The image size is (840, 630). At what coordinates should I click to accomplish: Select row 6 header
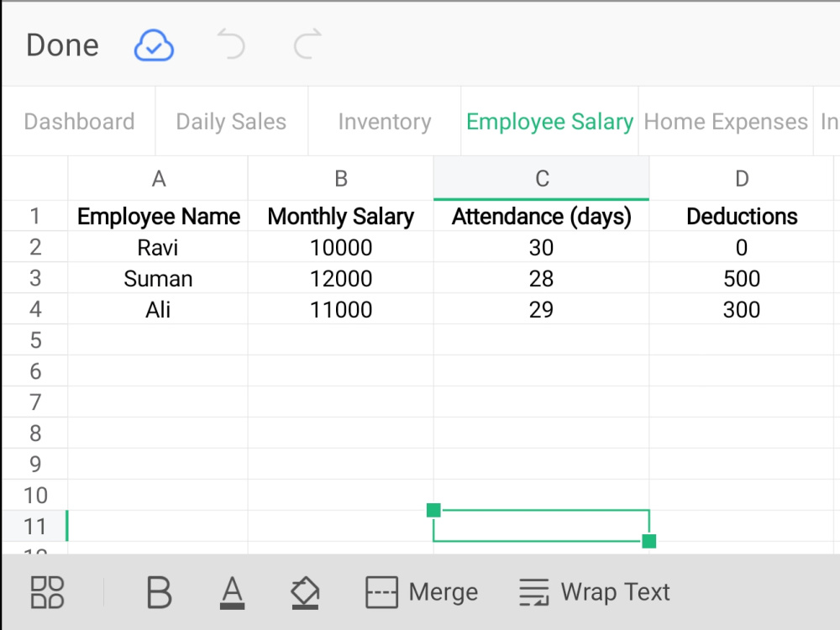point(34,371)
